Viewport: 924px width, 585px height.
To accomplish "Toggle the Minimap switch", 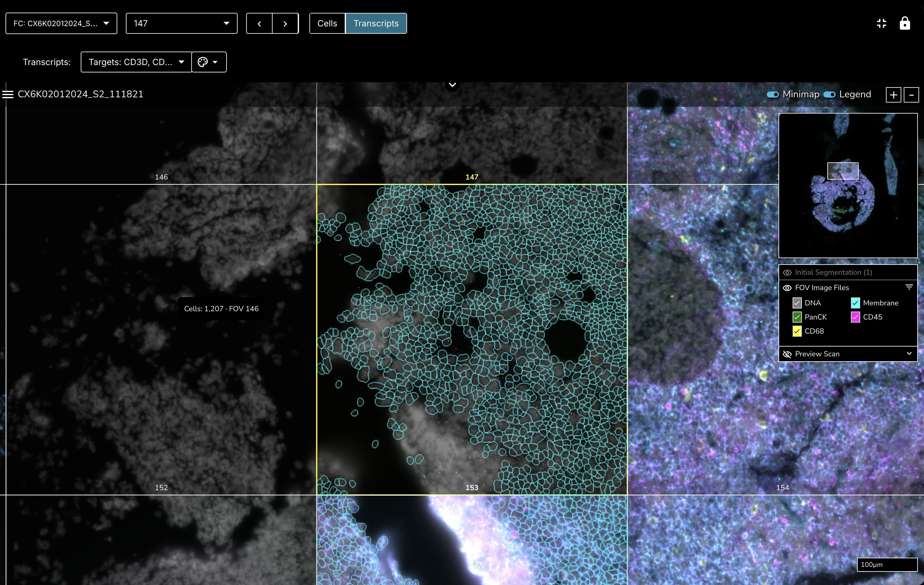I will tap(772, 94).
